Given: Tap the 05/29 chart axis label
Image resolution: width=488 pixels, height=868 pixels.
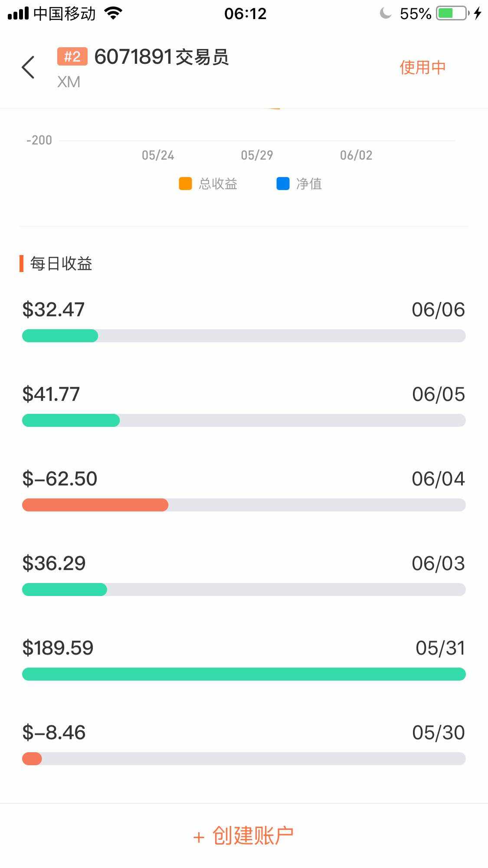Looking at the screenshot, I should pos(257,155).
